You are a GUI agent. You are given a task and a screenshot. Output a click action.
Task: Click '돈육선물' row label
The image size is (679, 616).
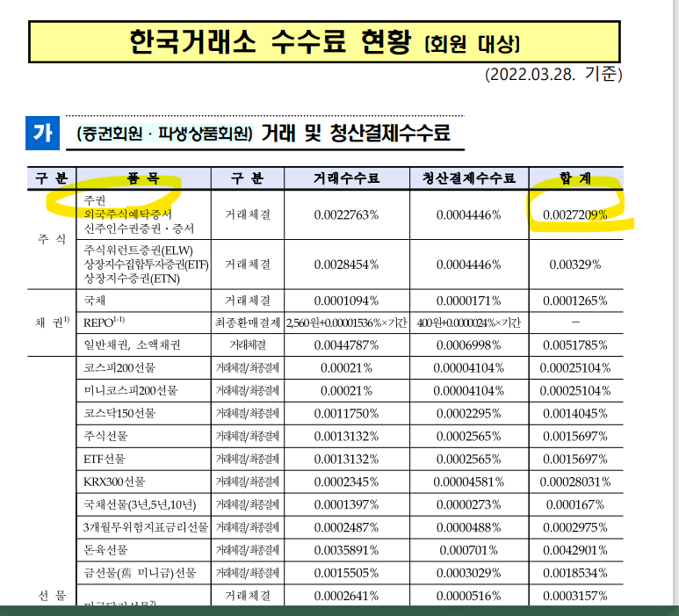click(x=105, y=550)
